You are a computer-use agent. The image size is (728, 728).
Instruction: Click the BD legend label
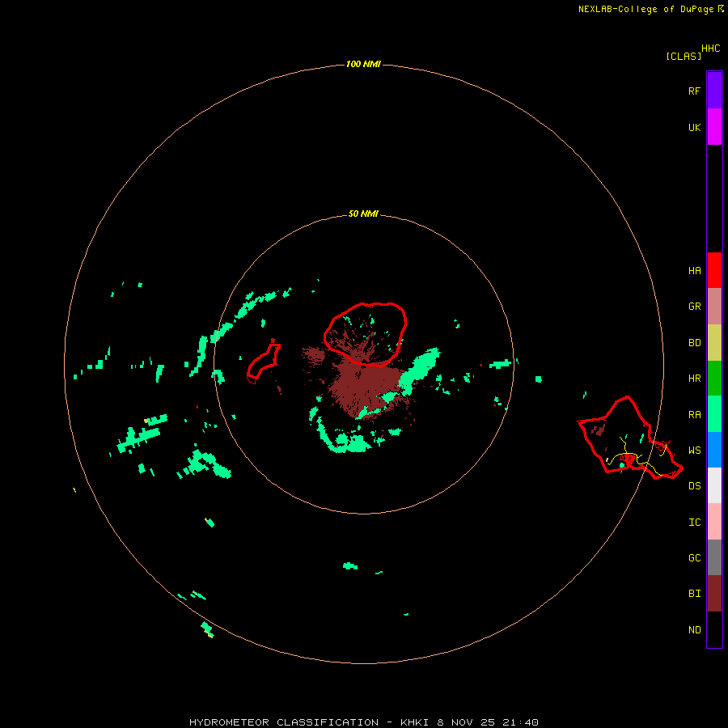click(x=694, y=343)
